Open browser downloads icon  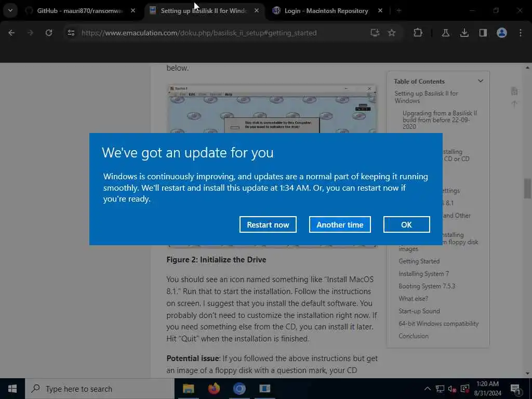(464, 33)
